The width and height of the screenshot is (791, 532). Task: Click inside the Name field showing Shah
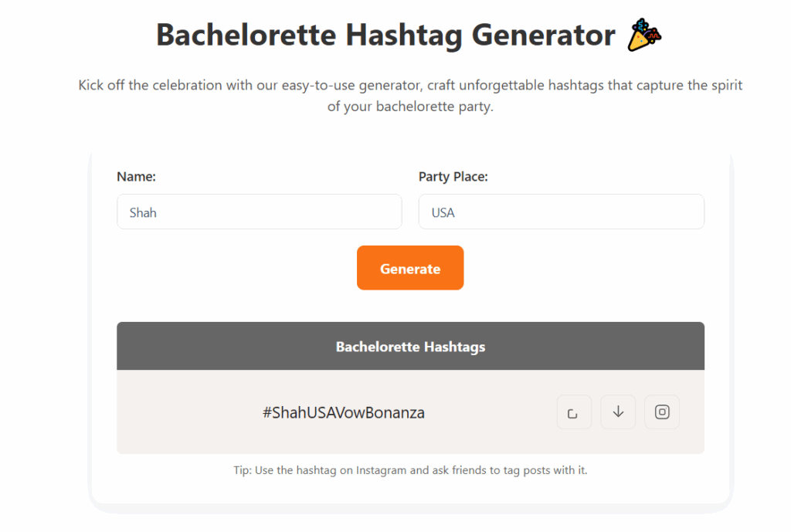click(259, 212)
